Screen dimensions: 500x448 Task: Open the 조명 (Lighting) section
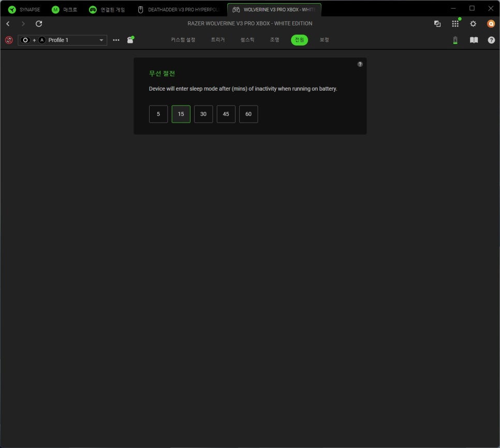click(x=274, y=40)
